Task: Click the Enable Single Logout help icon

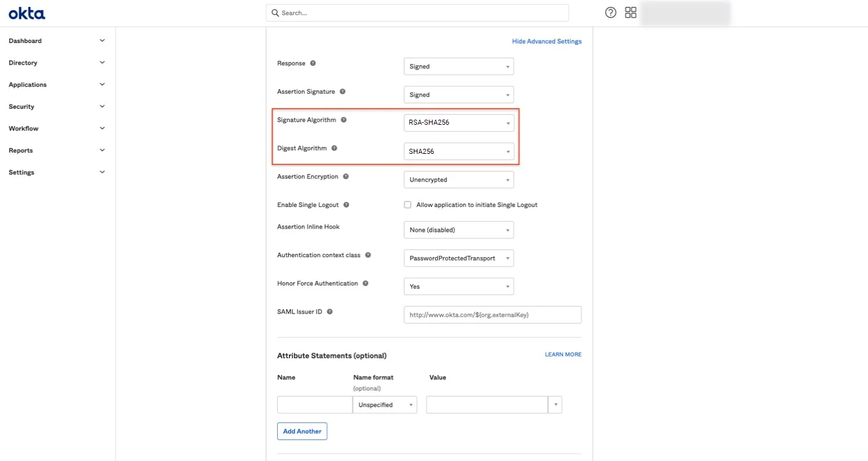Action: (x=345, y=205)
